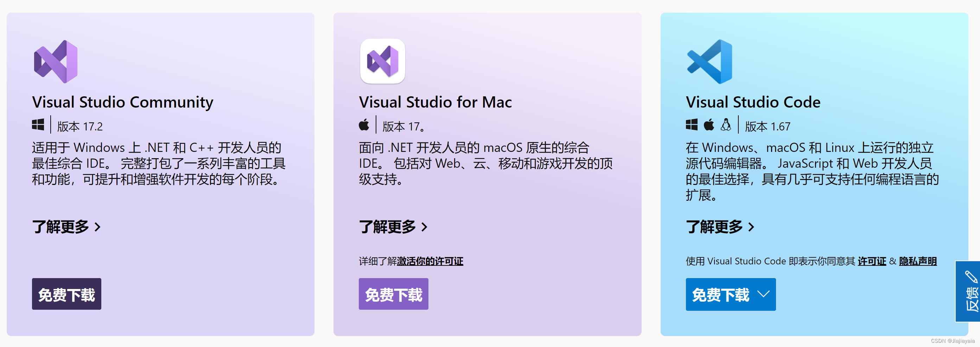Click the Linux penguin icon under Visual Studio Code
This screenshot has width=980, height=347.
(726, 124)
